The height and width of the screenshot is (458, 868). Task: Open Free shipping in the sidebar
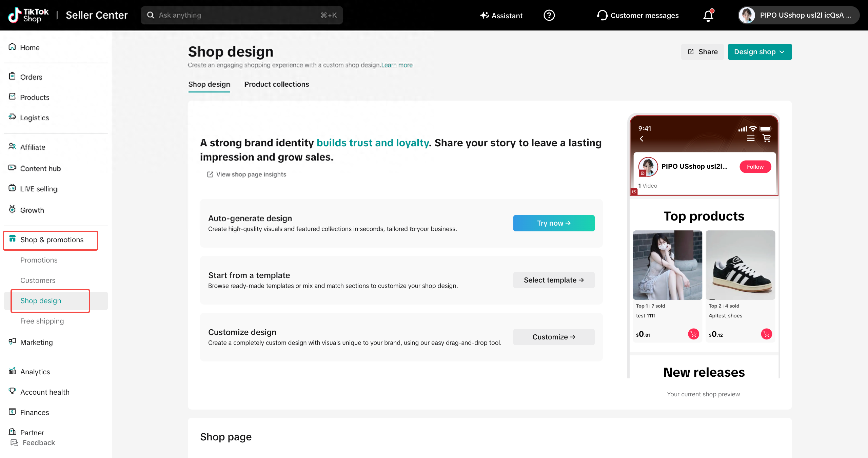(x=42, y=321)
